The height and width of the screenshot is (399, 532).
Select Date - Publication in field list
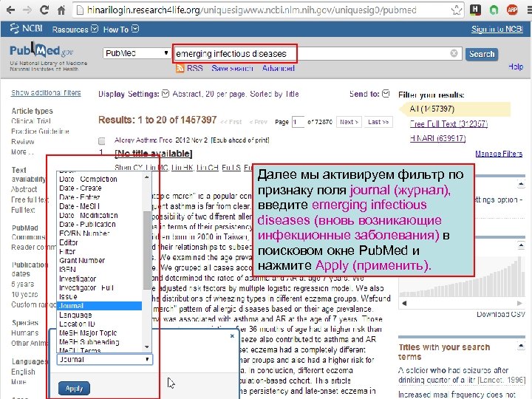coord(87,225)
